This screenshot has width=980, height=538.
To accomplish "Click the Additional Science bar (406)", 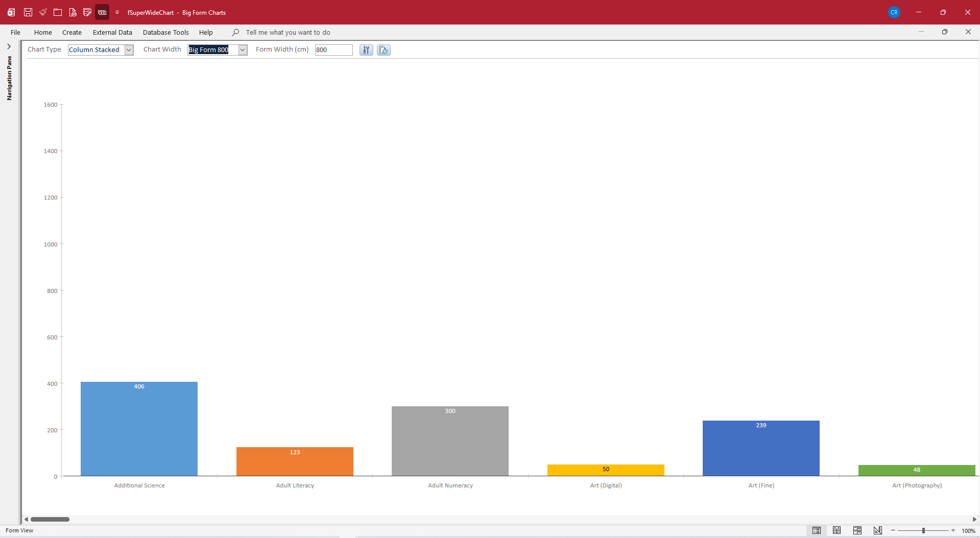I will [x=139, y=429].
